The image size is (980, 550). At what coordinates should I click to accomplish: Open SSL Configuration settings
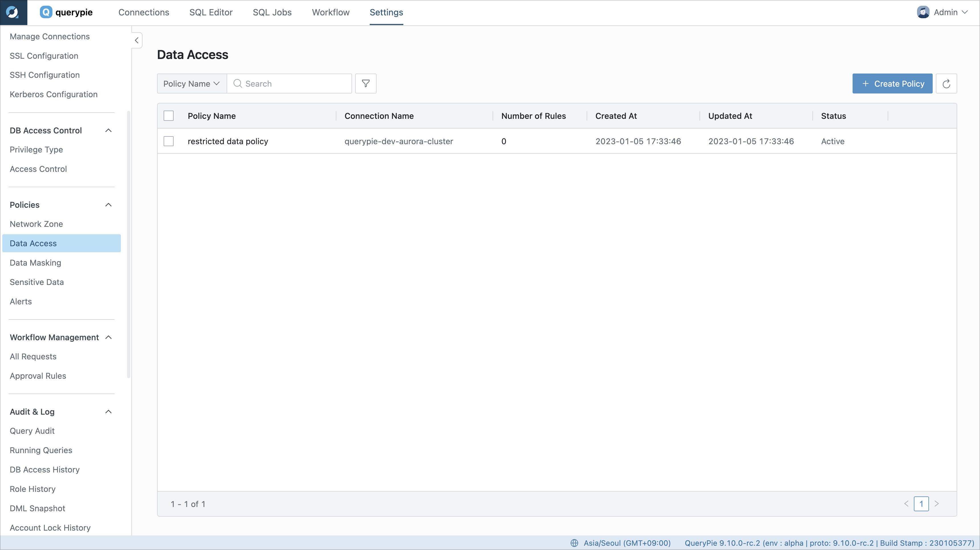pos(44,56)
